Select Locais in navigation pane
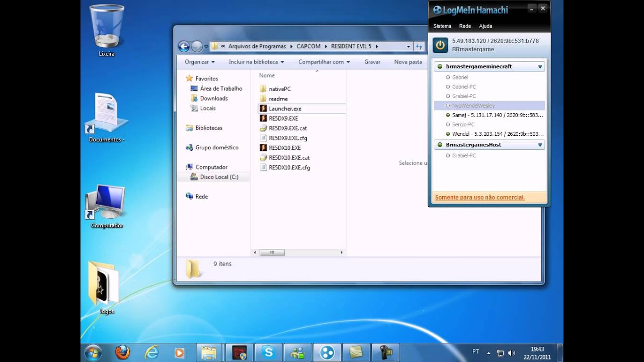 (208, 108)
